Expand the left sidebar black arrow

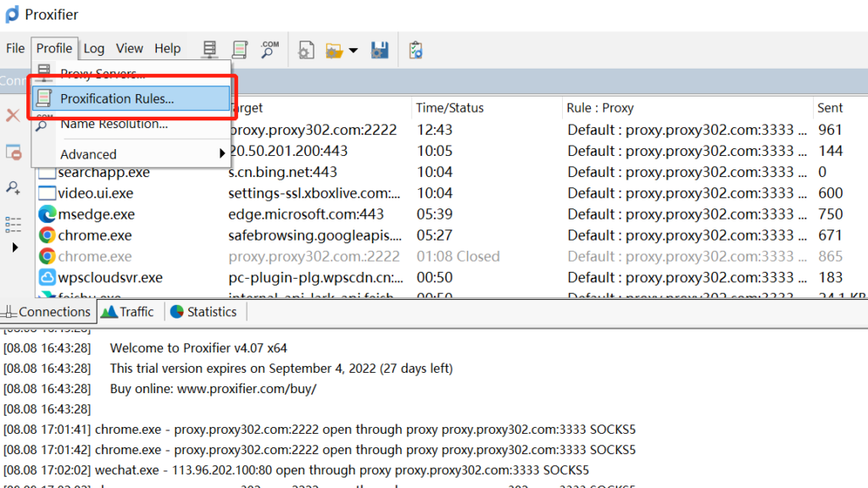pos(14,247)
